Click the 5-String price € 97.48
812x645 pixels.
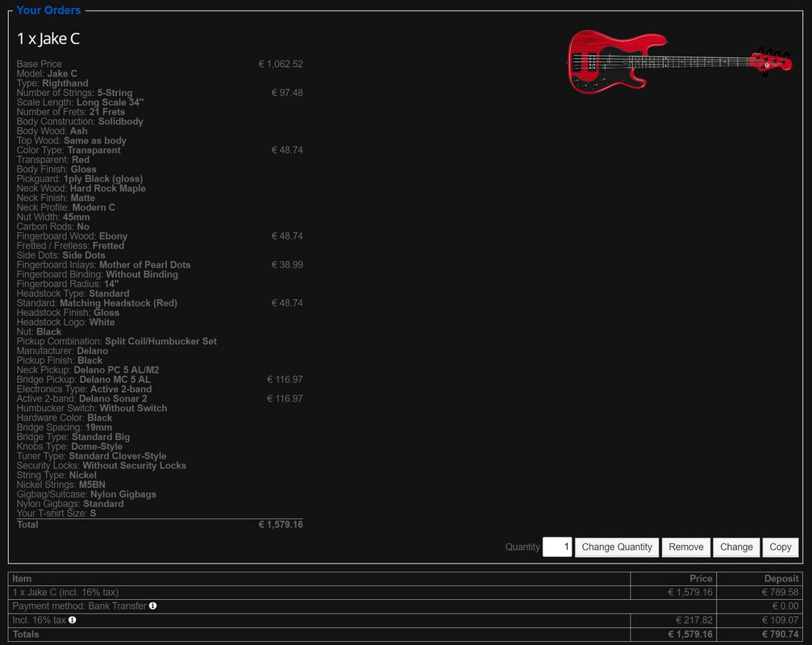click(287, 94)
